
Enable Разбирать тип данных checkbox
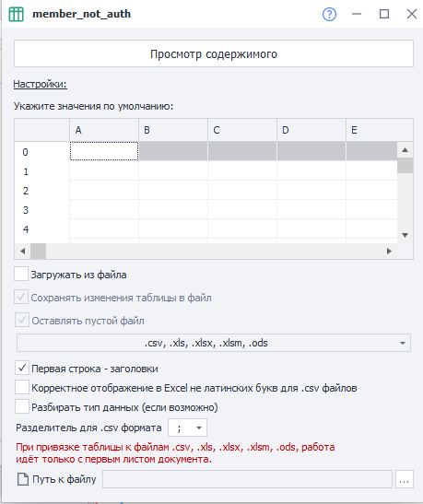click(x=22, y=406)
